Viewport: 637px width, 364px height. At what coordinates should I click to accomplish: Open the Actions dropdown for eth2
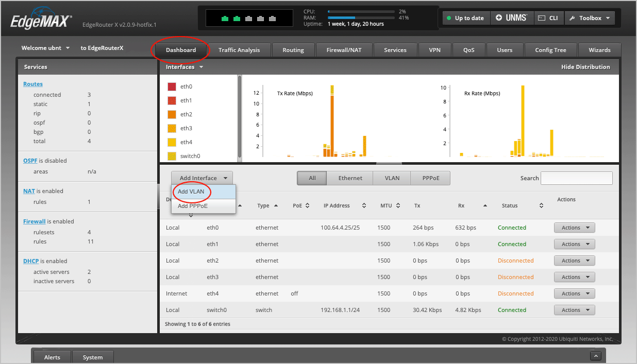(x=574, y=261)
